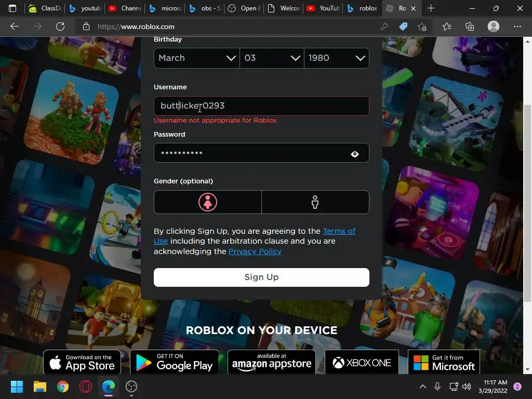Reload the Roblox page

pos(60,26)
